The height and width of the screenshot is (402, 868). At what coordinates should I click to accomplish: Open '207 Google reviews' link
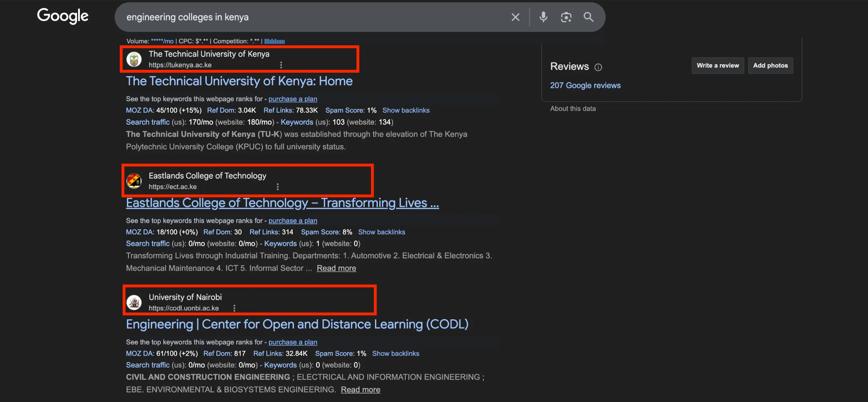click(x=585, y=86)
